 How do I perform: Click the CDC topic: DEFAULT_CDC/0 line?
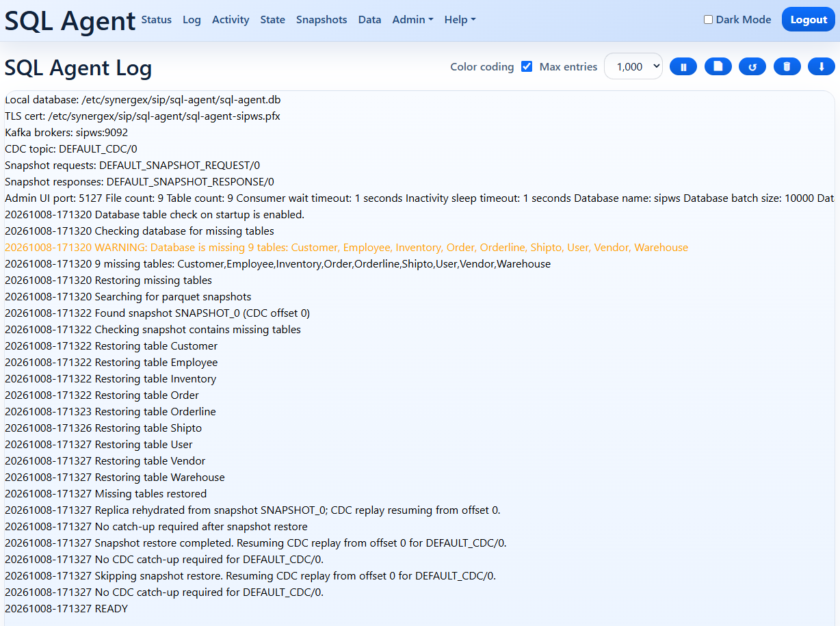71,149
